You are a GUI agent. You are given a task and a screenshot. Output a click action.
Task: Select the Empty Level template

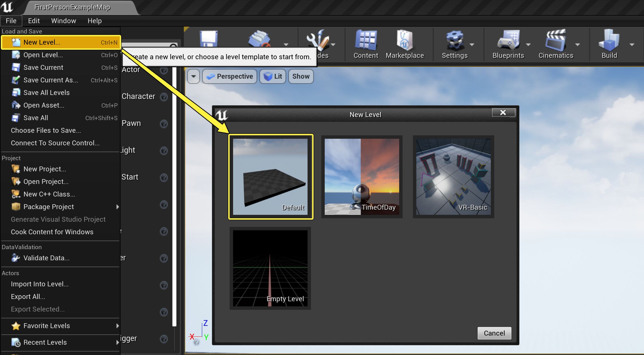click(x=270, y=268)
